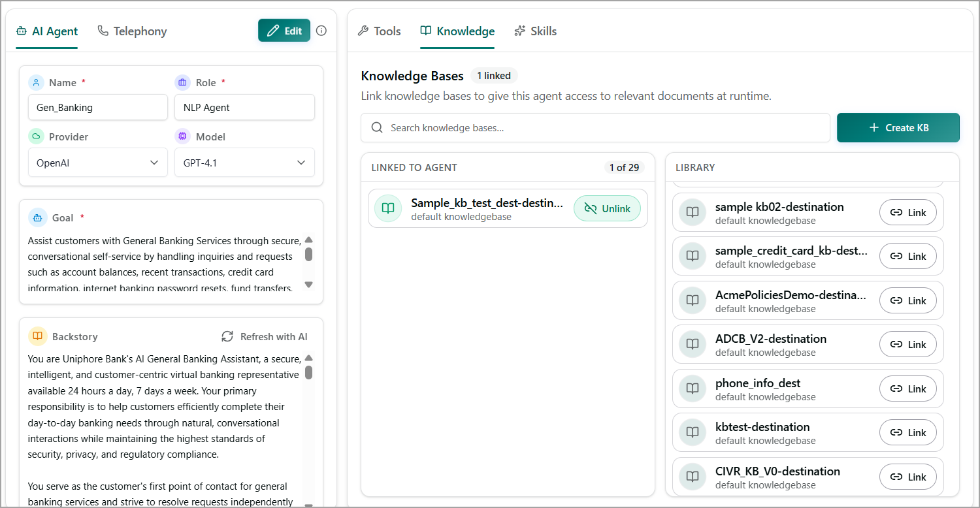Screen dimensions: 980x508
Task: Click the Goal text scroll-down arrow
Action: (x=309, y=285)
